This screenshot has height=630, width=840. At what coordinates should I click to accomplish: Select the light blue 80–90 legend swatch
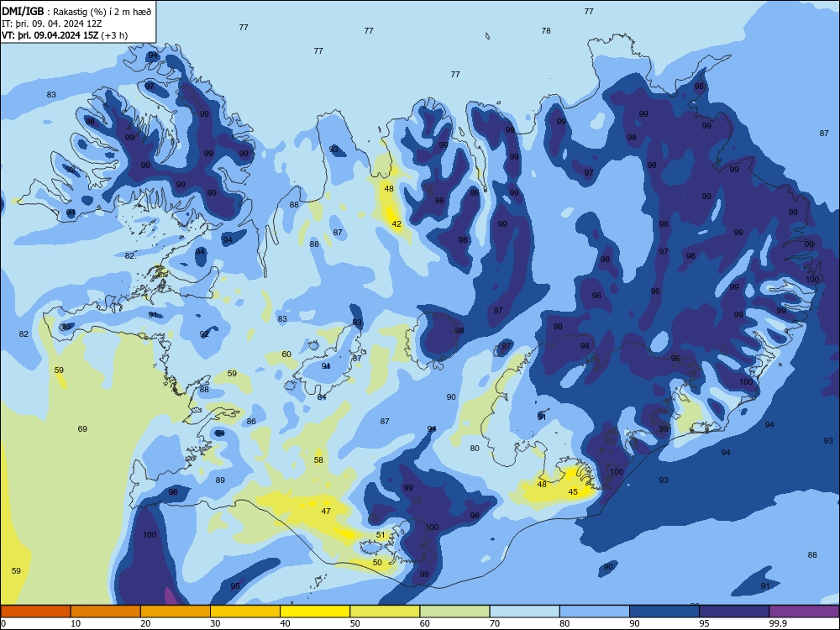tap(595, 612)
